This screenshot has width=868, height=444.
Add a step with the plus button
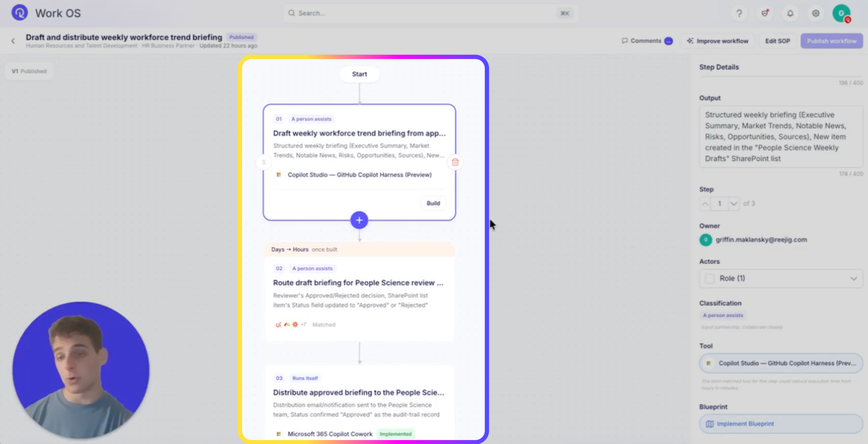pos(359,220)
